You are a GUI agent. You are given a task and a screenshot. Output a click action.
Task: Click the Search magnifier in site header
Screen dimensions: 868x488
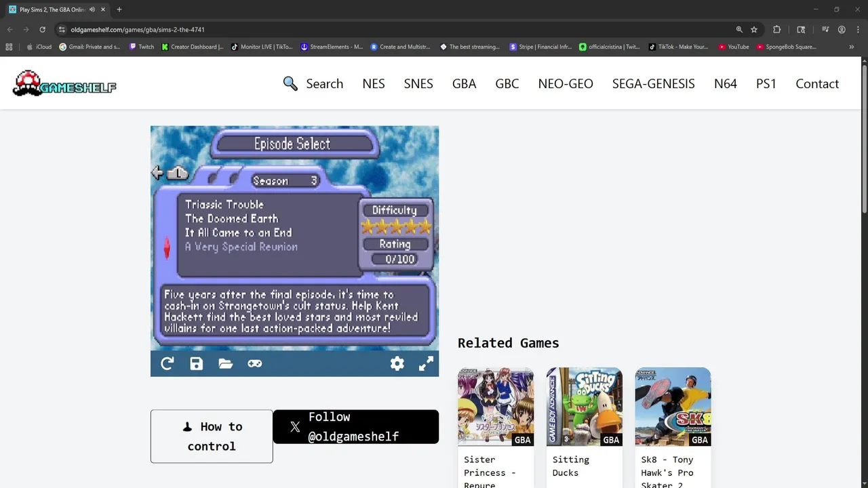click(290, 83)
